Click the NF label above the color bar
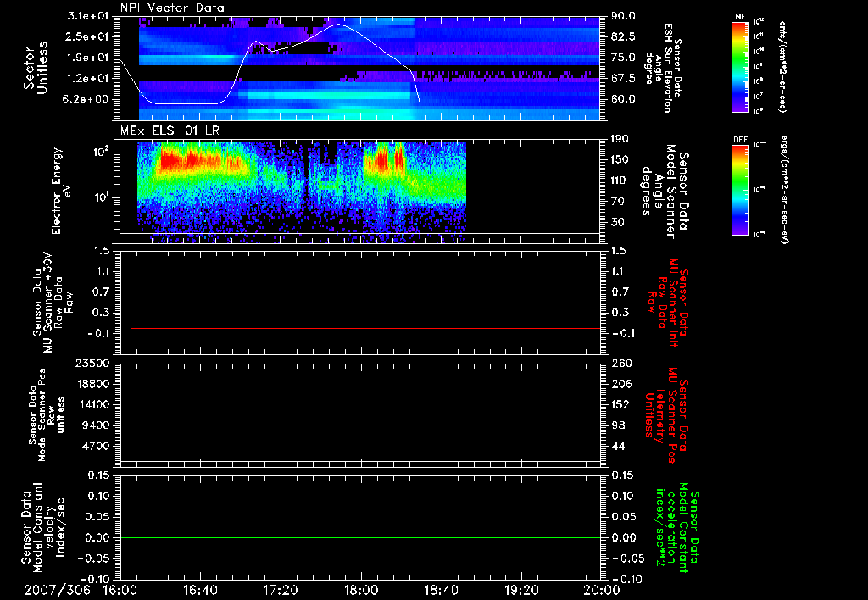 tap(741, 17)
